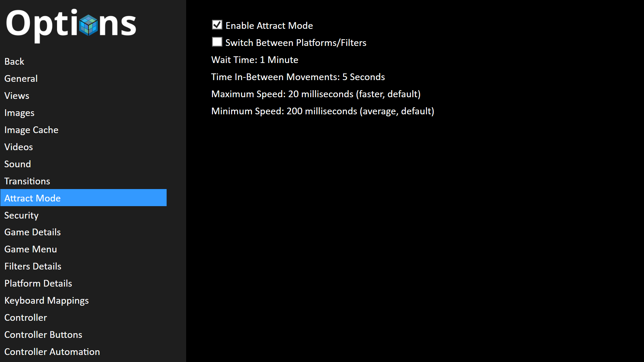
Task: Open the Videos options section
Action: click(x=18, y=147)
